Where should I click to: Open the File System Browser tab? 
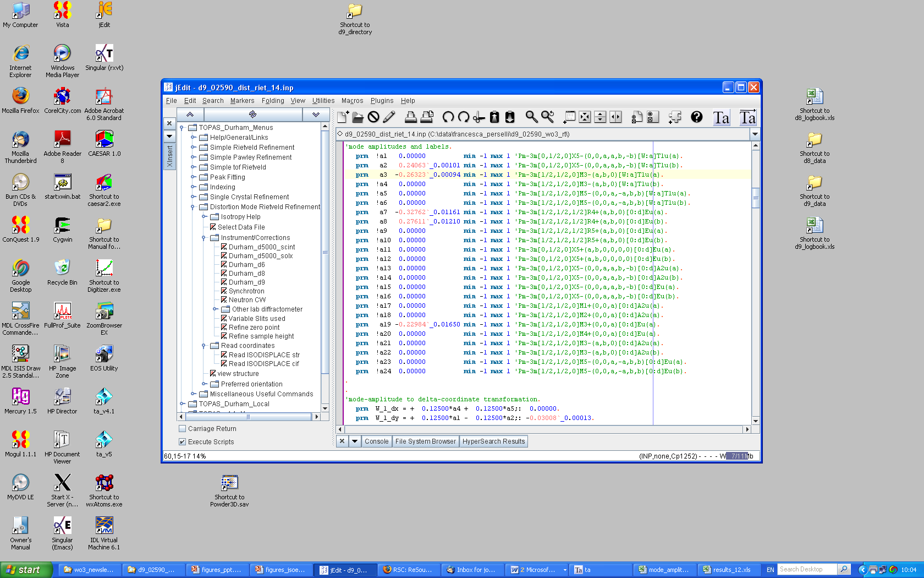coord(425,441)
